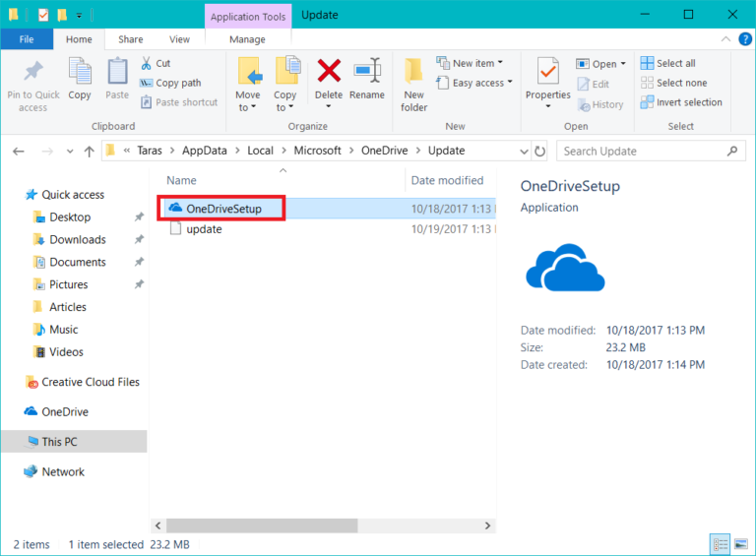Image resolution: width=756 pixels, height=556 pixels.
Task: Click the Edit button in Open group
Action: tap(594, 84)
